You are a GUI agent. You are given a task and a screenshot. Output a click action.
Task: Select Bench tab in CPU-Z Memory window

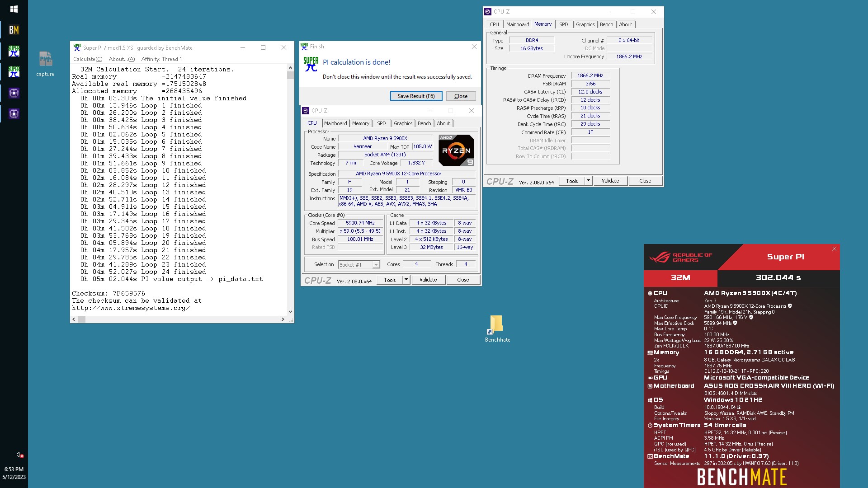pyautogui.click(x=606, y=24)
